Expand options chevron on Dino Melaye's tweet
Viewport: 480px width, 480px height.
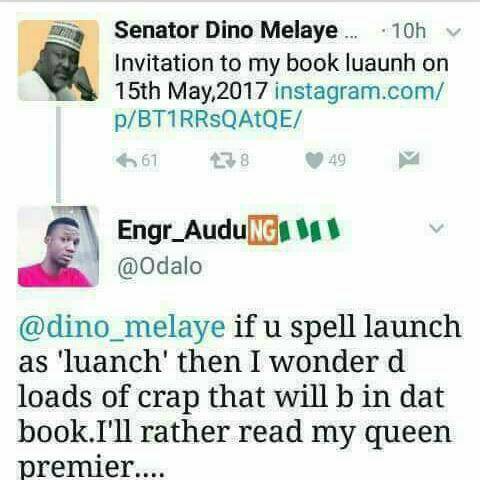(454, 32)
